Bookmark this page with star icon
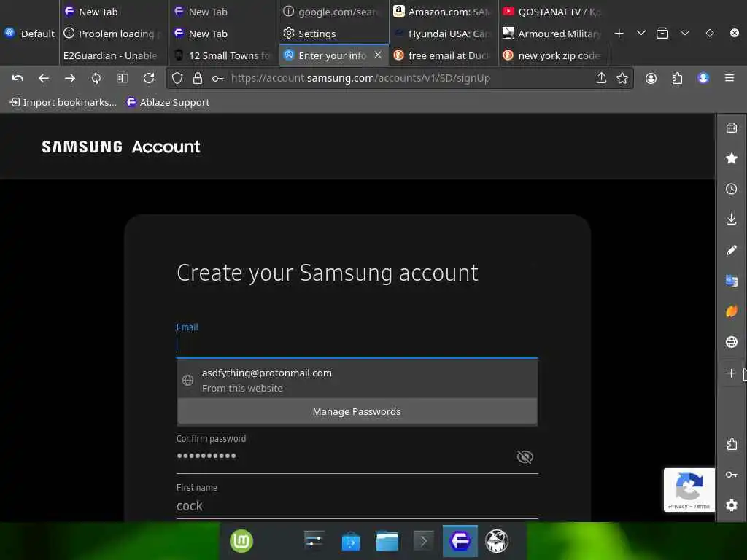The height and width of the screenshot is (560, 747). (622, 78)
